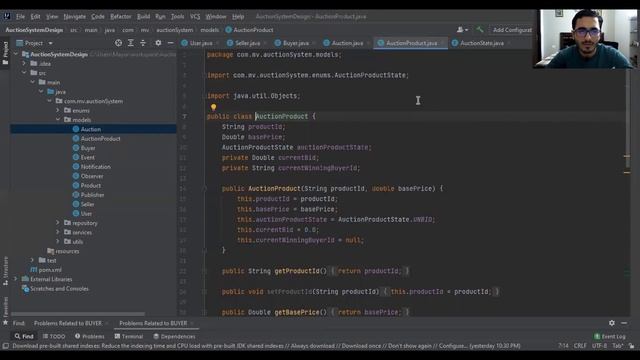640x360 pixels.
Task: Open the Navigate menu
Action: pyautogui.click(x=74, y=17)
